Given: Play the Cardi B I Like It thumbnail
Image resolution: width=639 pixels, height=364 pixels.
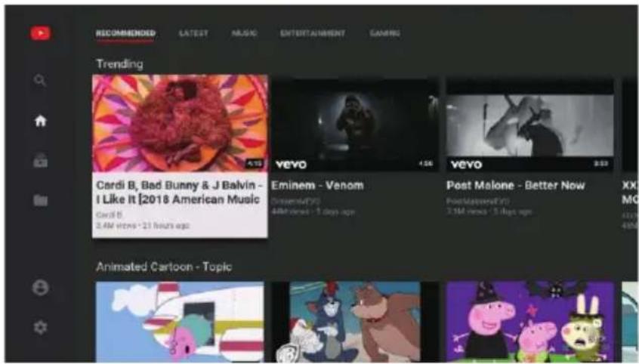Looking at the screenshot, I should click(x=180, y=123).
